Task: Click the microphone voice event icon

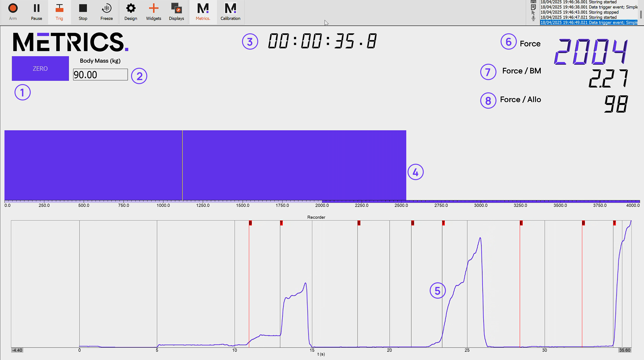Action: [533, 18]
